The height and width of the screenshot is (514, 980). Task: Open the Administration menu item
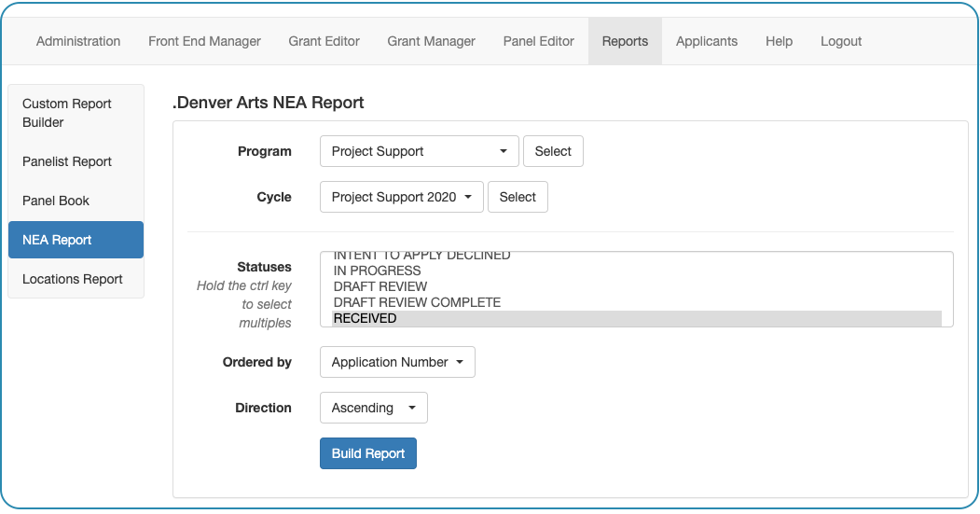click(78, 41)
